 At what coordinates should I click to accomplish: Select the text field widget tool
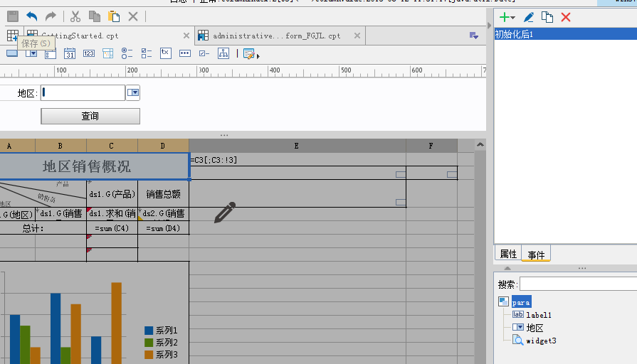12,53
